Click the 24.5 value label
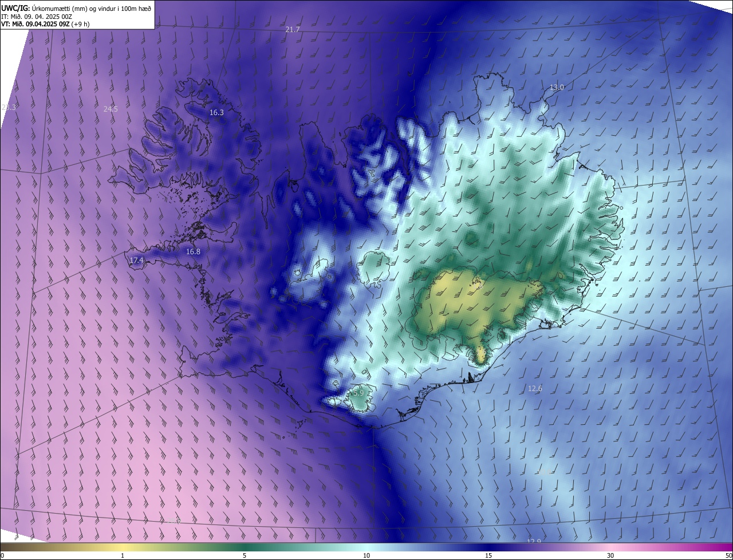The image size is (733, 560). [111, 109]
